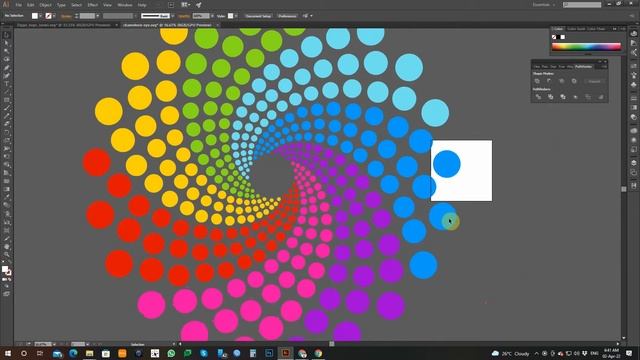Open the Arrange Documents dropdown
Image resolution: width=640 pixels, height=360 pixels.
click(x=186, y=5)
